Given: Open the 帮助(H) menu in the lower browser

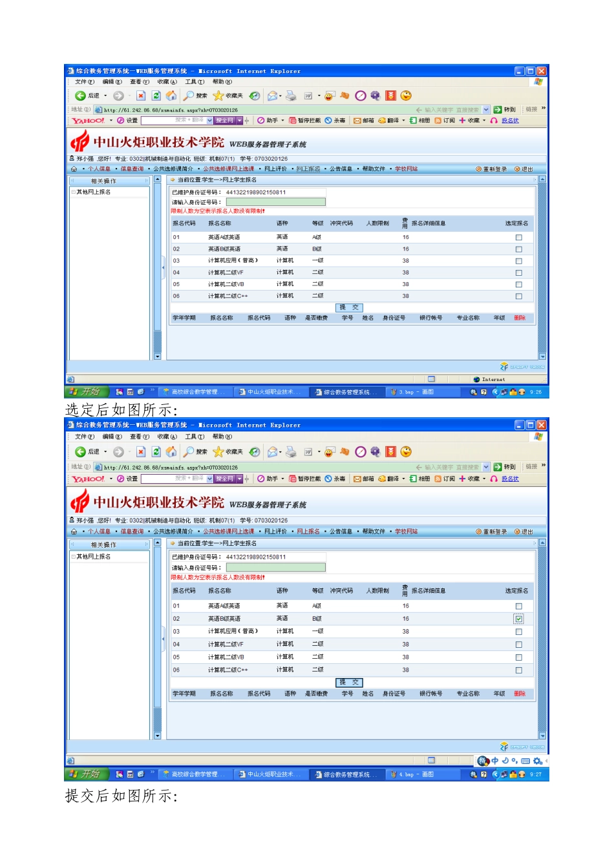Looking at the screenshot, I should [222, 437].
